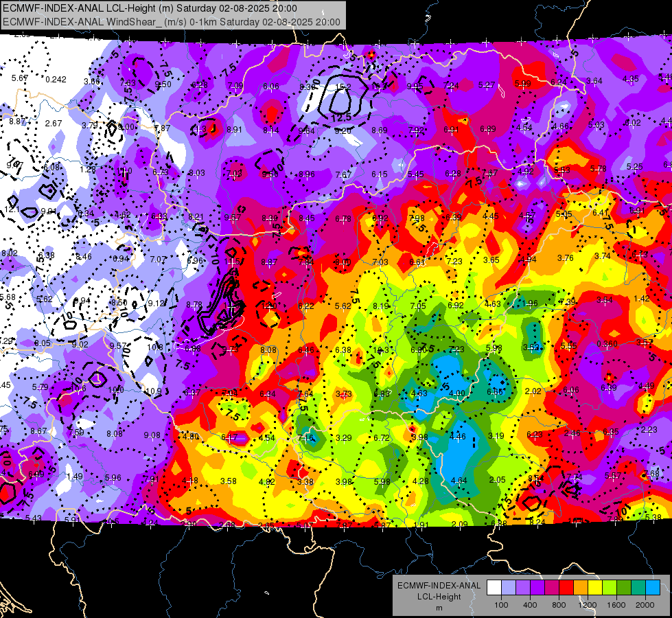Select the violet swatch right of the 400 tick
Viewport: 672px width, 618px height.
pyautogui.click(x=537, y=588)
